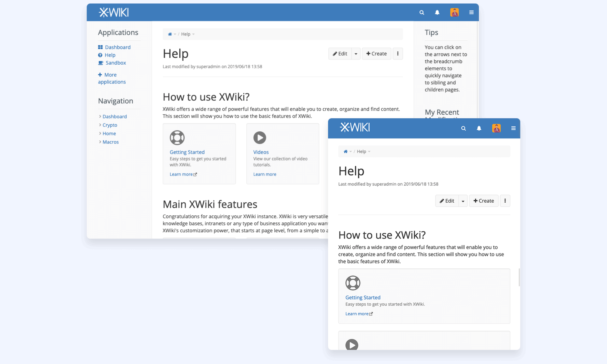Click the user avatar in the front window
Viewport: 607px width, 364px height.
(x=496, y=128)
